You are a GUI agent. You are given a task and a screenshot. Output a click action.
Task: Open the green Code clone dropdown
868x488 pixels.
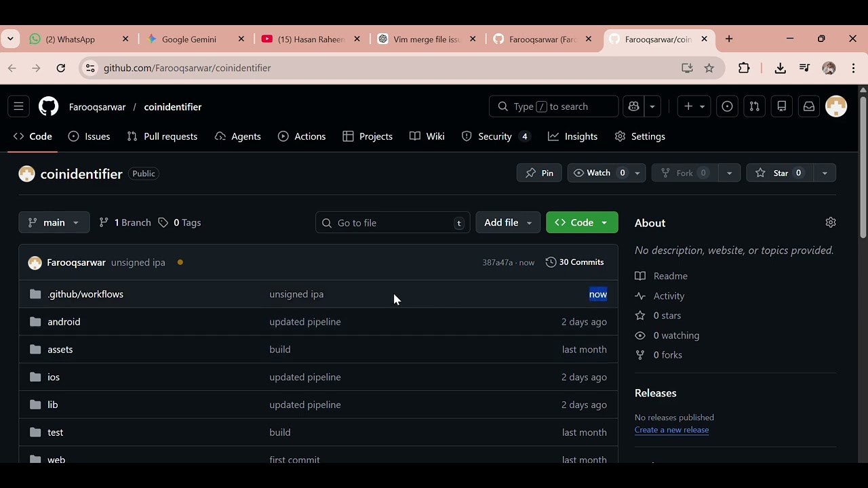582,222
